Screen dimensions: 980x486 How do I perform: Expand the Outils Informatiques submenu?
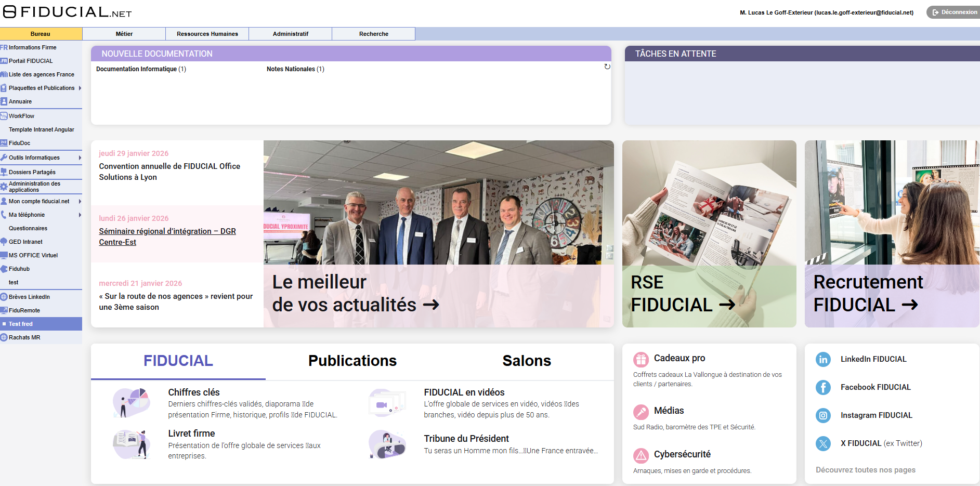coord(80,157)
